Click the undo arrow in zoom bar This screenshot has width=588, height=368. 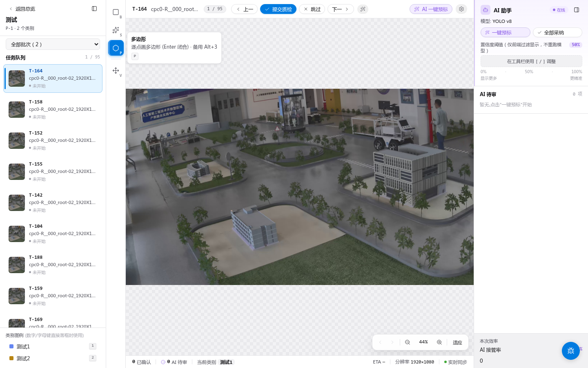380,342
